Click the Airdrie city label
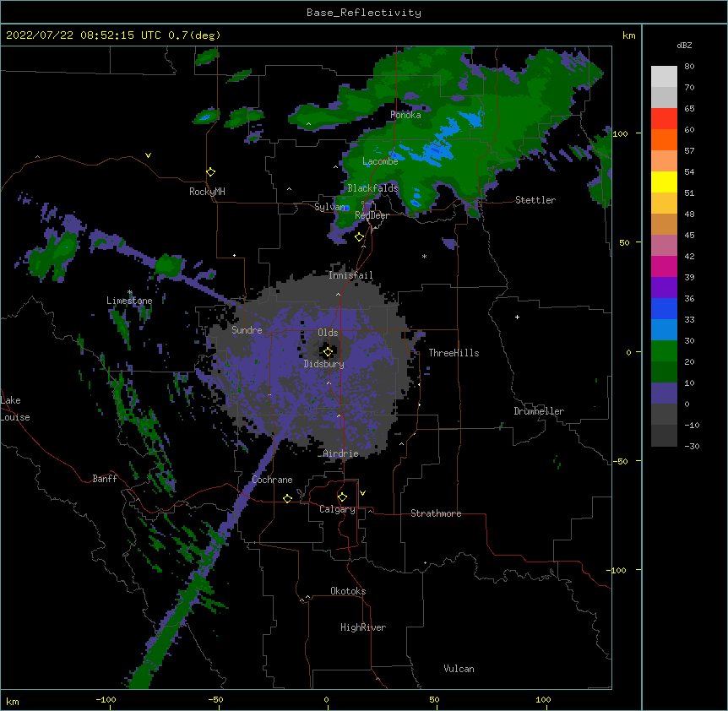This screenshot has width=728, height=711. (x=341, y=453)
